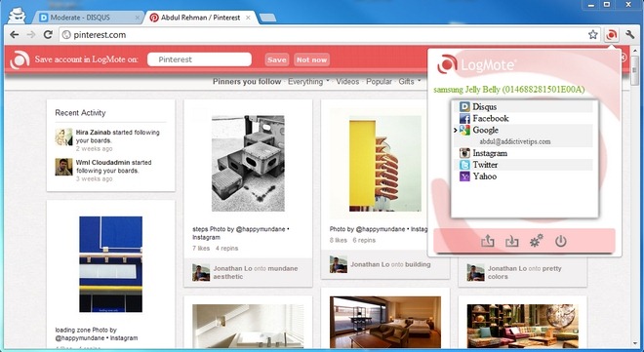Screen dimensions: 644x352
Task: Select abdul@addictivetips.com Google login
Action: tap(515, 141)
